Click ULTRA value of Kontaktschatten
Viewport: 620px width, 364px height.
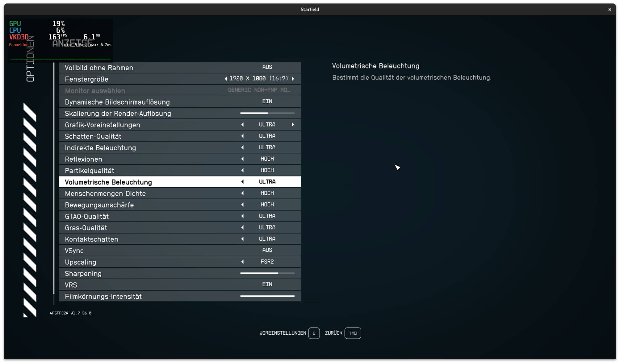pyautogui.click(x=267, y=239)
